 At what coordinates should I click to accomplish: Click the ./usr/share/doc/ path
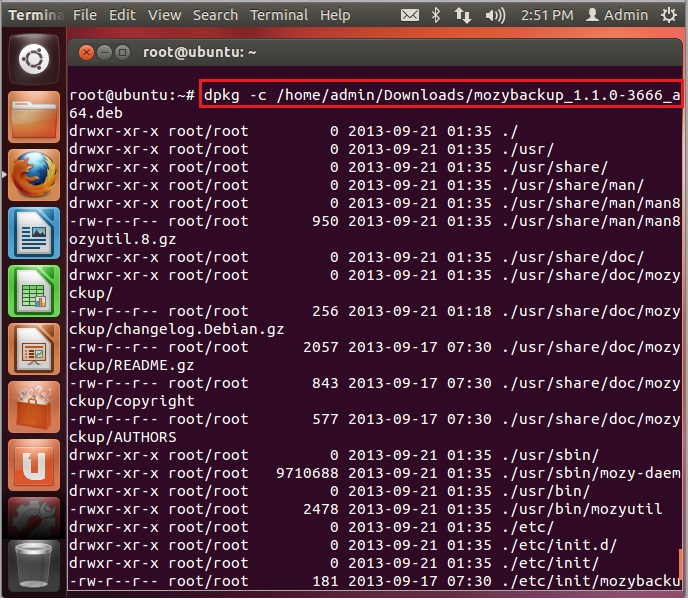click(x=573, y=257)
